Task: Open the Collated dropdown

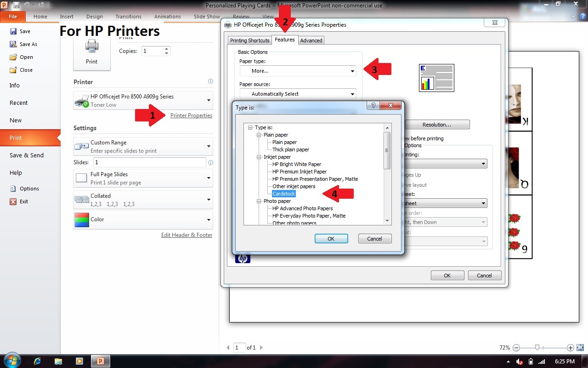Action: [143, 200]
